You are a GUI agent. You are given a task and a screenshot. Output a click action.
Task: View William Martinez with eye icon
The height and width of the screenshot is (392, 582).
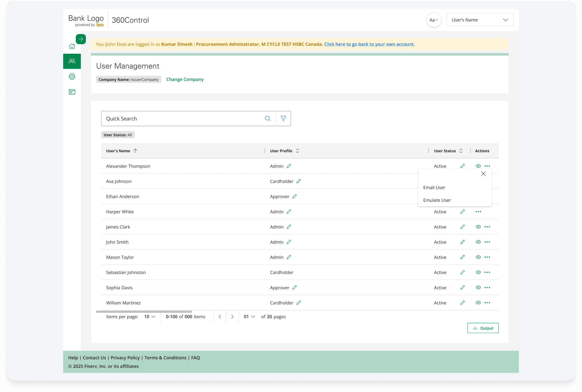click(478, 303)
